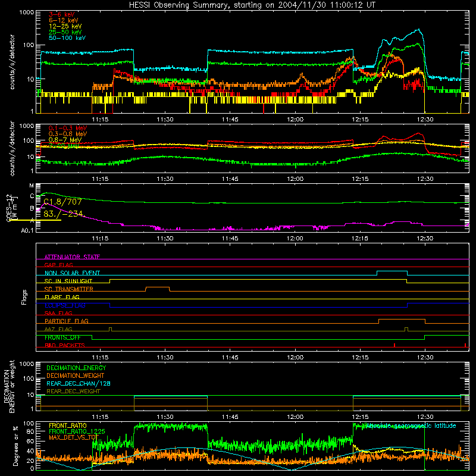This screenshot has width=476, height=476.
Task: Select the BAD_PACKETS flag label
Action: coord(65,345)
